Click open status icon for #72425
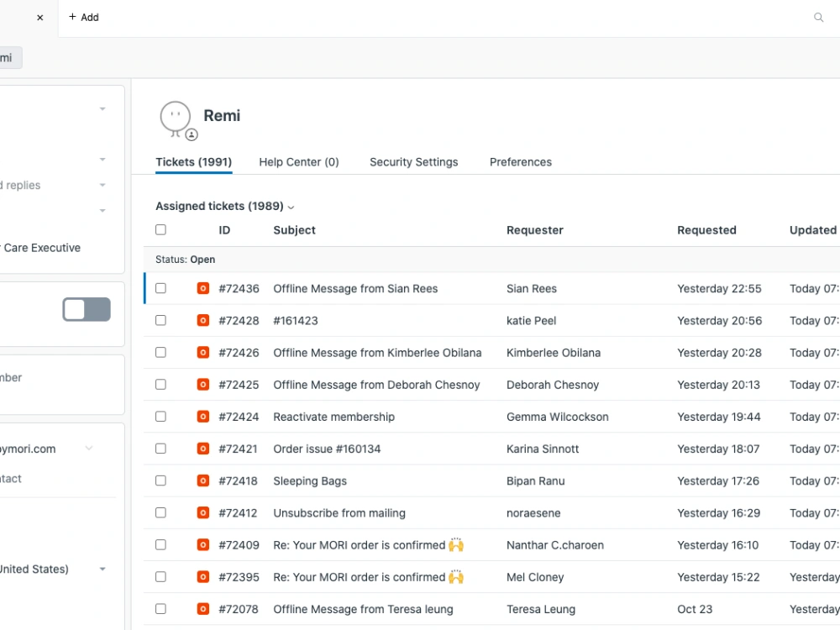The image size is (840, 630). point(203,385)
